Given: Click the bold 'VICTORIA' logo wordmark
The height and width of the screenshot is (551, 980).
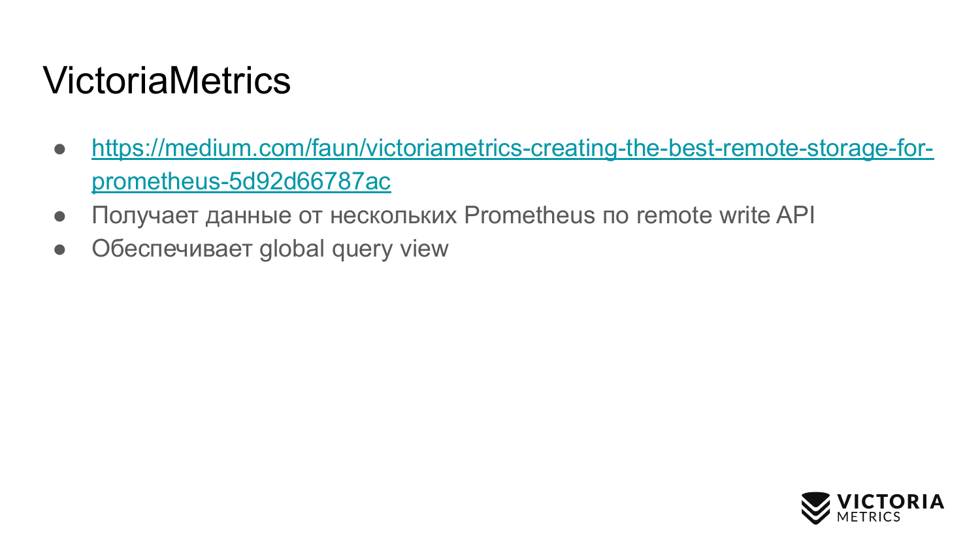Looking at the screenshot, I should (890, 501).
